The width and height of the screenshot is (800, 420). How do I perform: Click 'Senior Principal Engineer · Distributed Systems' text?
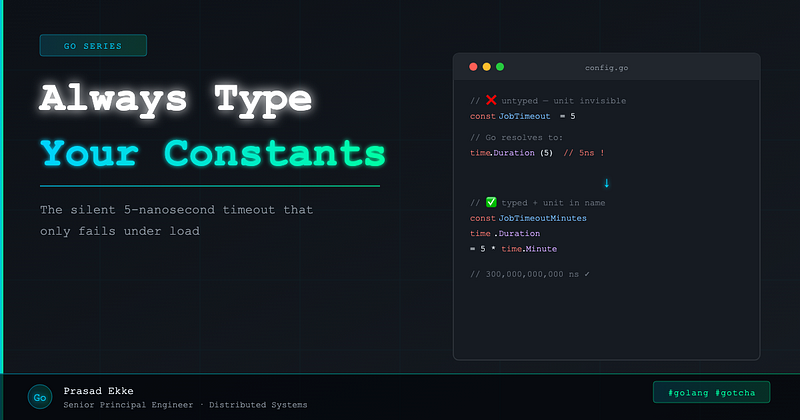(x=185, y=405)
